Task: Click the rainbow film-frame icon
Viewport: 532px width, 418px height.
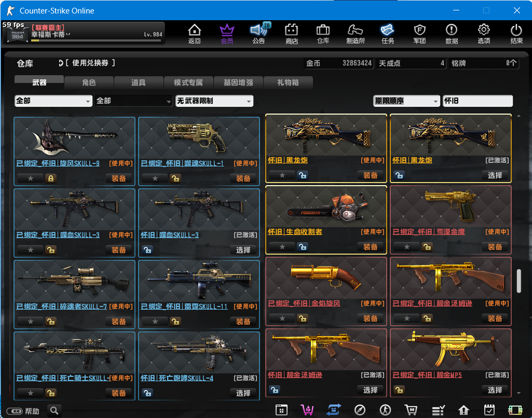Action: pyautogui.click(x=515, y=410)
